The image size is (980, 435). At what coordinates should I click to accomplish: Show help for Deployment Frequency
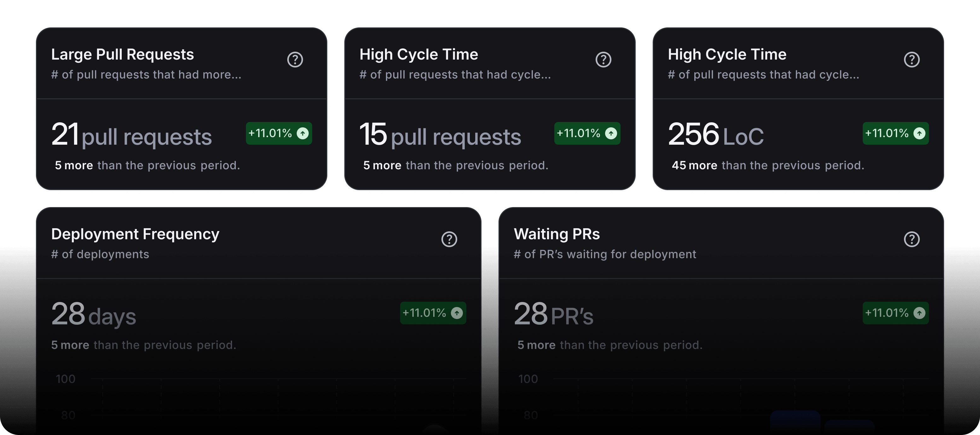pos(449,240)
